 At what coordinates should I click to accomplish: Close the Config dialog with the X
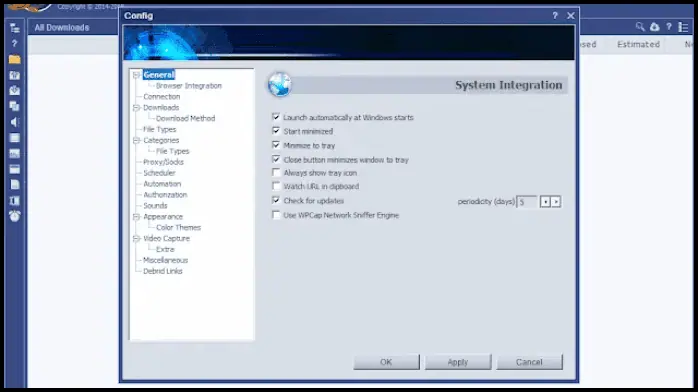click(571, 16)
